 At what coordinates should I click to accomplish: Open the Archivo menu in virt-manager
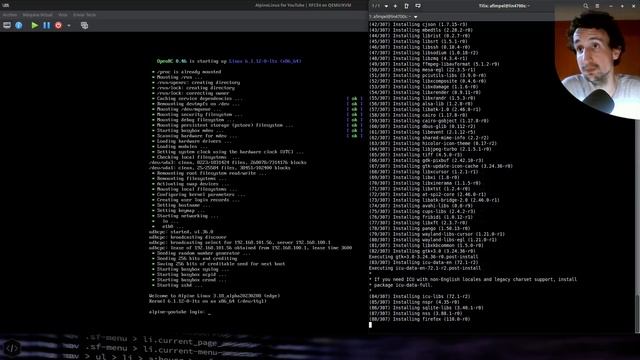(x=10, y=15)
